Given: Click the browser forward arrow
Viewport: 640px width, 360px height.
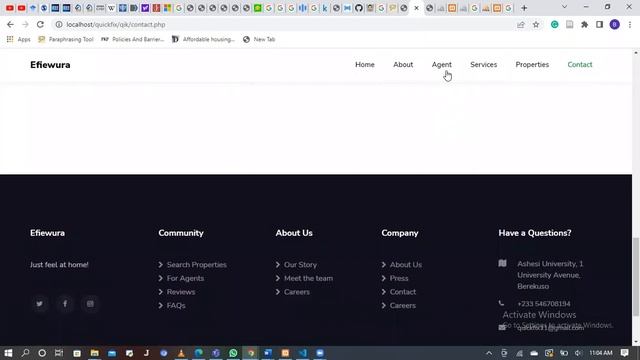Looking at the screenshot, I should point(25,24).
